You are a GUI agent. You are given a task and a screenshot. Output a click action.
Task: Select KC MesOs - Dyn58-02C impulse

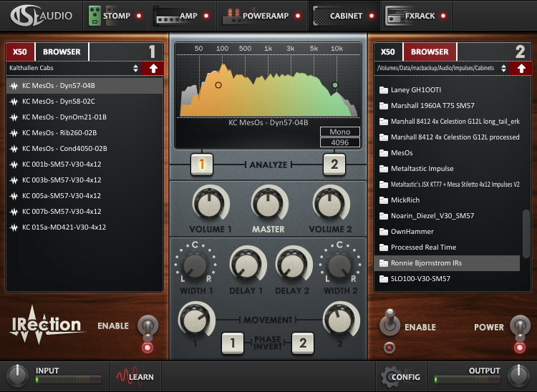[84, 102]
